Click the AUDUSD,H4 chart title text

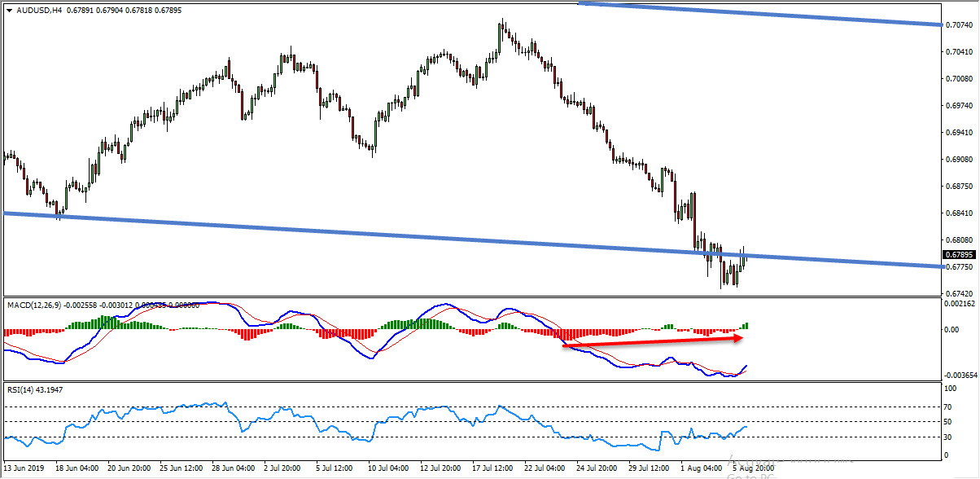point(40,10)
